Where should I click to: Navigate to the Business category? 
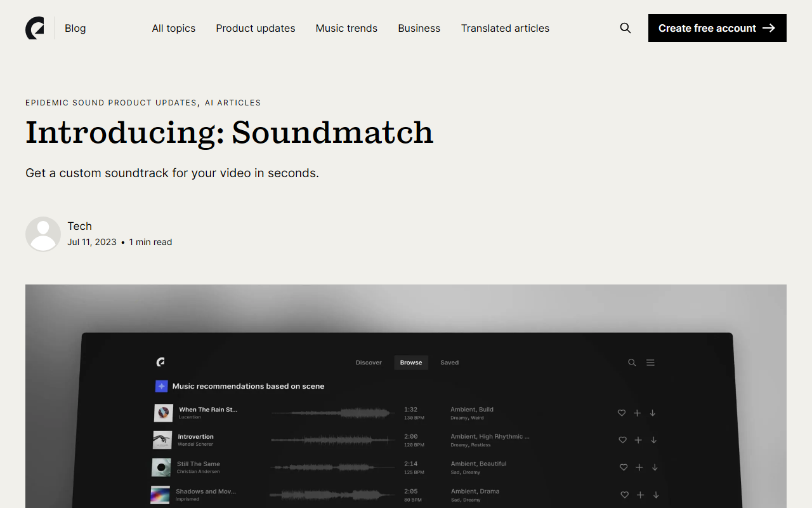click(x=419, y=28)
